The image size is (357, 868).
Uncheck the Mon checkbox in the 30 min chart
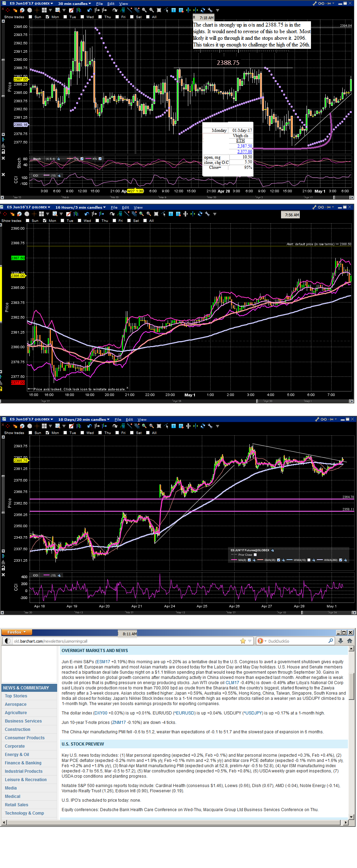47,17
